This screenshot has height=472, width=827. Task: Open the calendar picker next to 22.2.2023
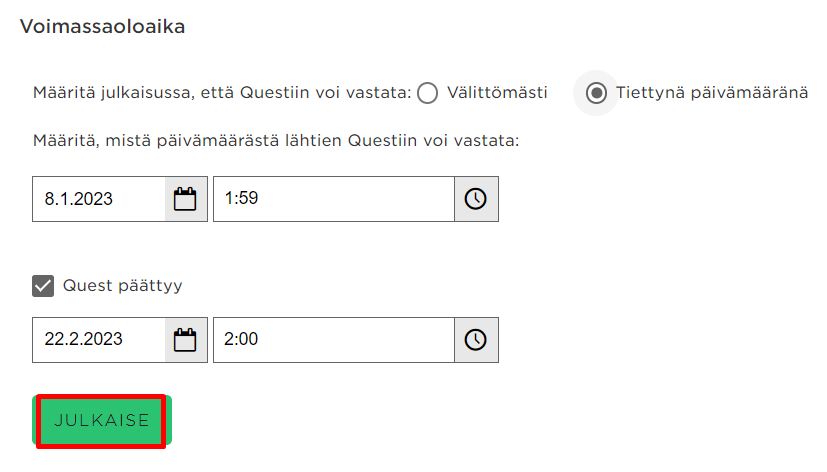click(x=186, y=340)
